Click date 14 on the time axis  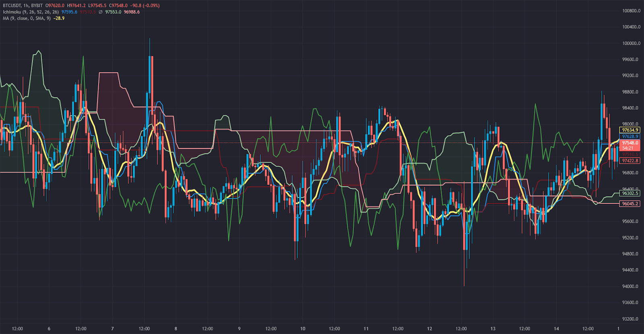click(x=556, y=329)
